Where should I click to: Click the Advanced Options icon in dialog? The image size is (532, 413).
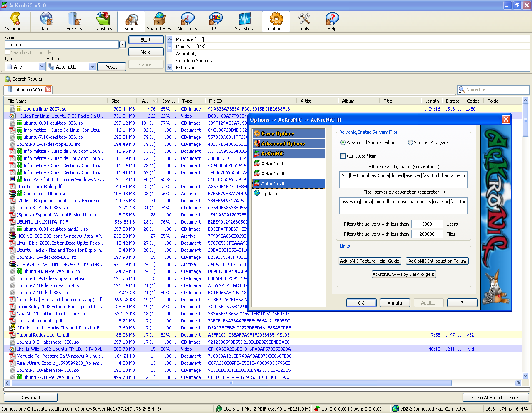click(x=257, y=144)
